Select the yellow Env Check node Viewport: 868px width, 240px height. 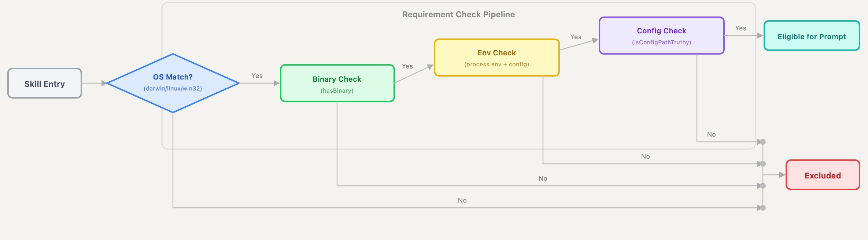pos(496,58)
